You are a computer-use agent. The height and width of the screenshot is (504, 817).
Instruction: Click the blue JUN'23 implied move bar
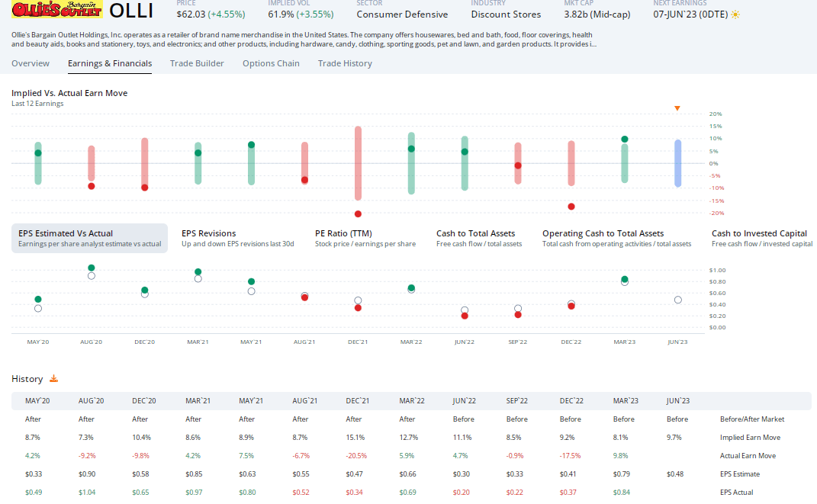[x=677, y=163]
